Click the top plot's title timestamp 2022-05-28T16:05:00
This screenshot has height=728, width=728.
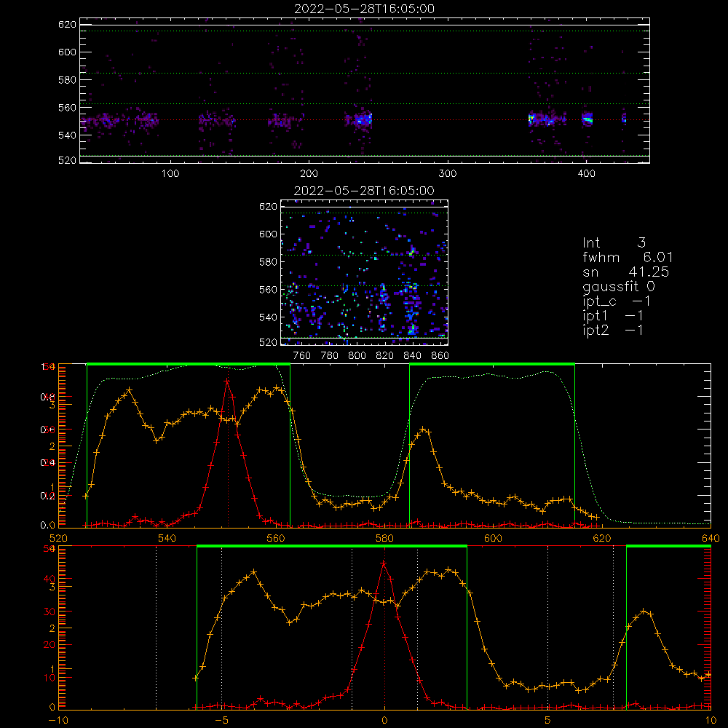click(364, 9)
